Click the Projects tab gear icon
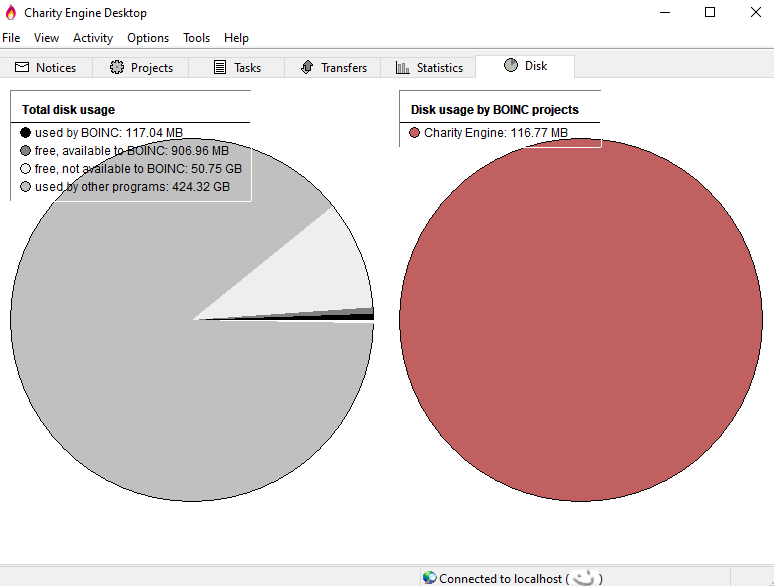The width and height of the screenshot is (774, 587). (x=116, y=67)
